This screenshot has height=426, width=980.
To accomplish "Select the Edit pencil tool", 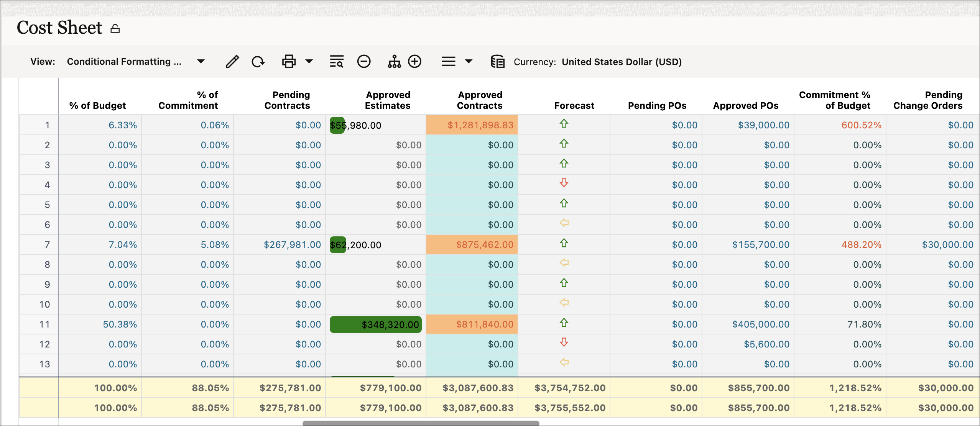I will coord(232,61).
